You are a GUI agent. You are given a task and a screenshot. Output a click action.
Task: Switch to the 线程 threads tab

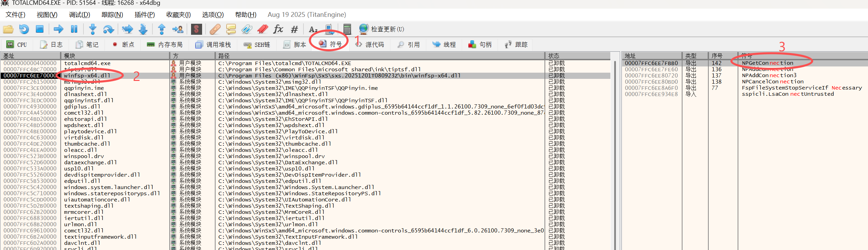coord(445,44)
